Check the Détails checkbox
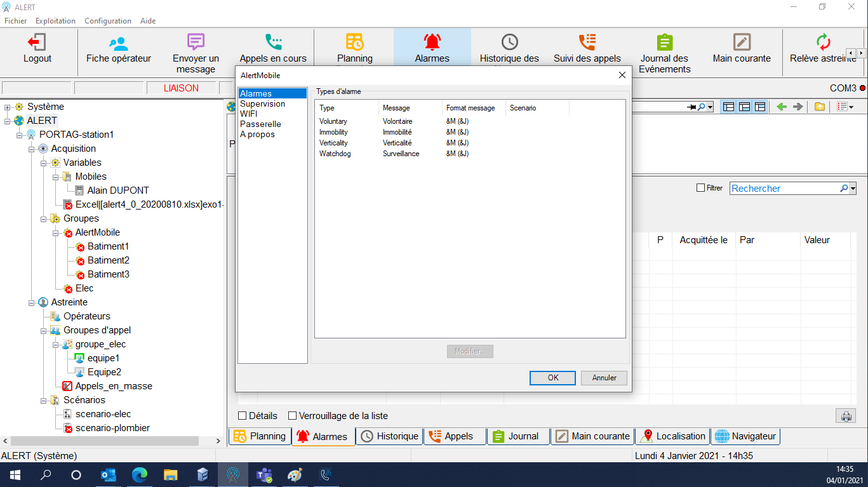The width and height of the screenshot is (868, 487). pos(242,416)
